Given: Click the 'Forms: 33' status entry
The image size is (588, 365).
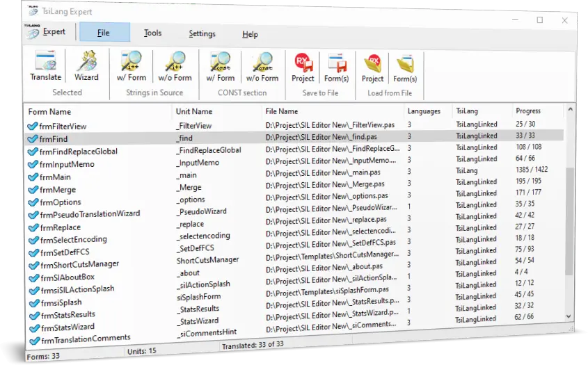Looking at the screenshot, I should click(43, 357).
